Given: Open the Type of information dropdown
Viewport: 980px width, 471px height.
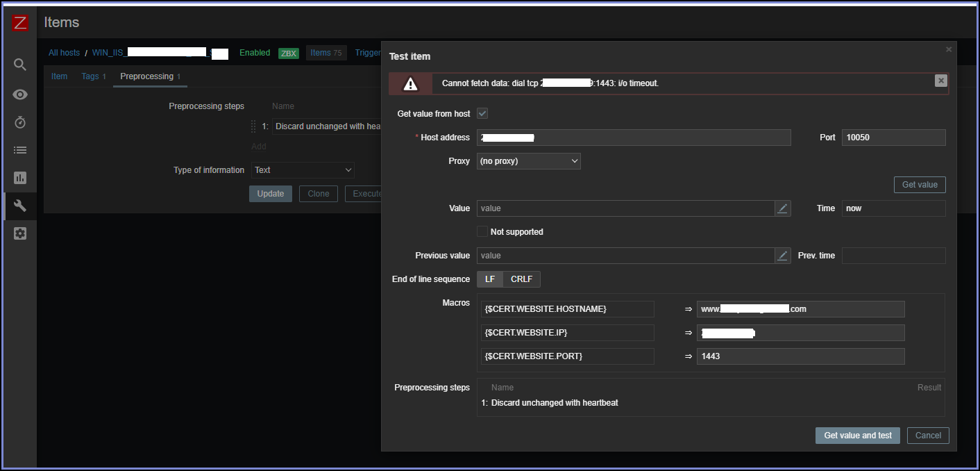Looking at the screenshot, I should 303,170.
